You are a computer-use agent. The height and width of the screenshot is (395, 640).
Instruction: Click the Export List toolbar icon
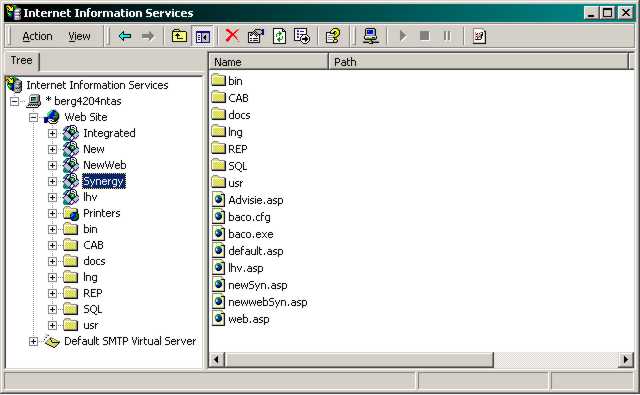coord(302,36)
